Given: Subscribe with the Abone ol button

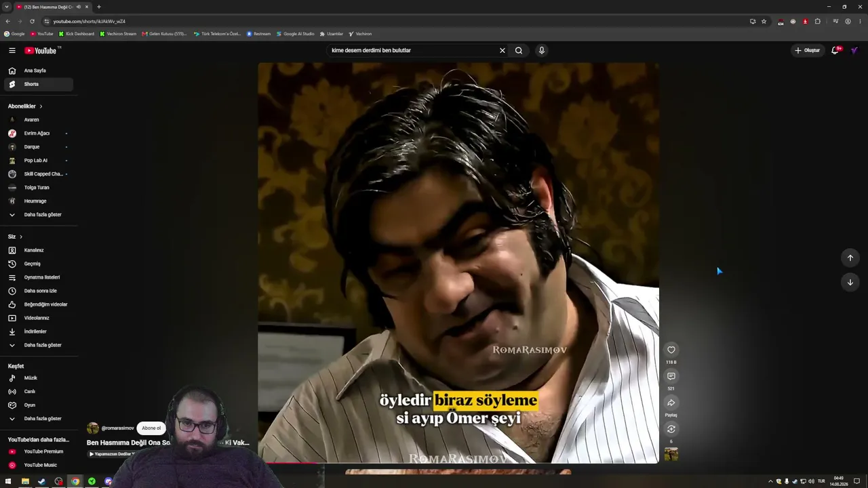Looking at the screenshot, I should coord(151,428).
